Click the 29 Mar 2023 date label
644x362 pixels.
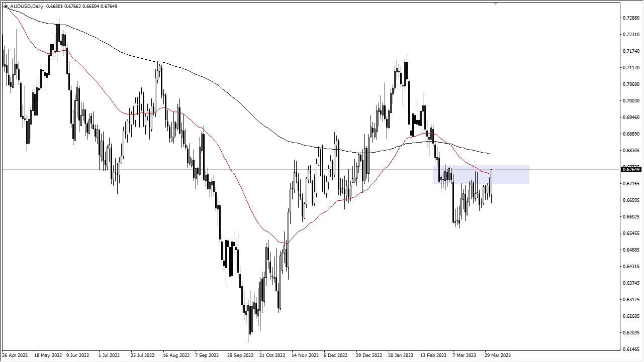(499, 355)
